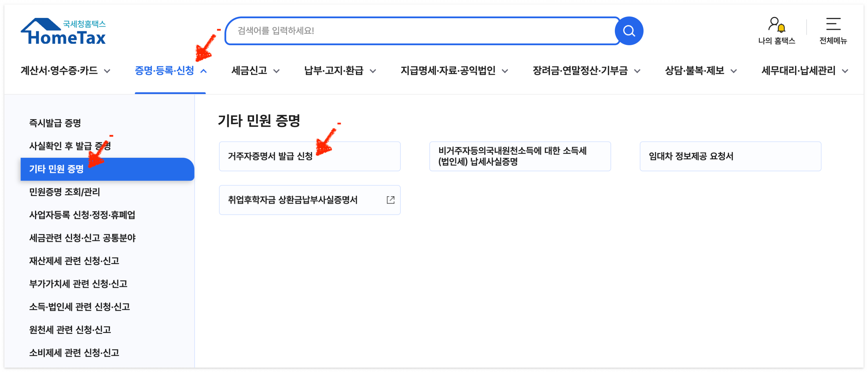Select 민원증명 조회/관리 in sidebar
This screenshot has height=372, width=868.
64,192
